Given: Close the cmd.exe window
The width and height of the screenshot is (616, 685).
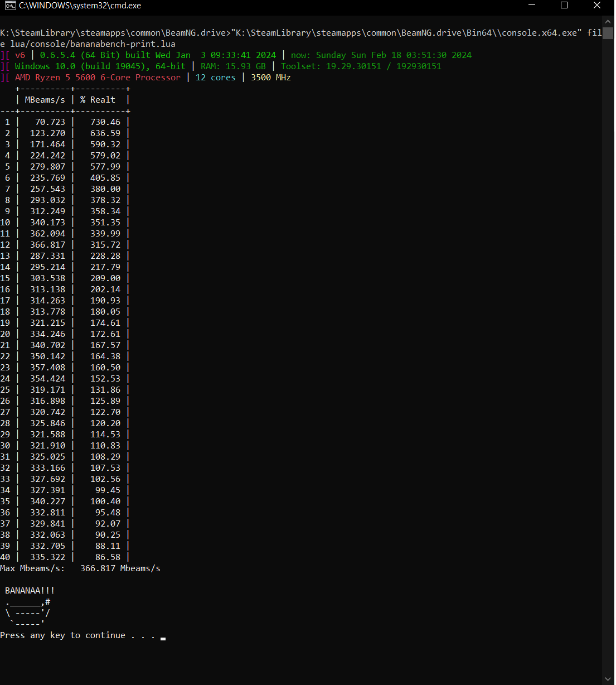Looking at the screenshot, I should point(597,6).
